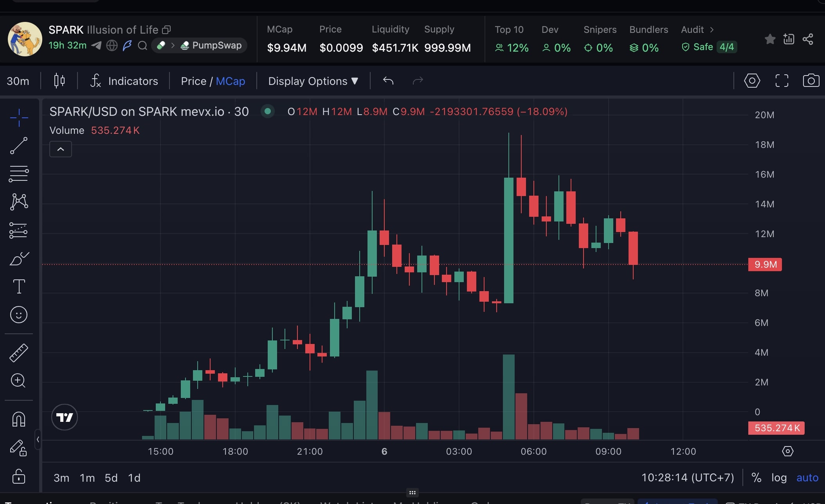The image size is (825, 504).
Task: Add SPARK to favorites with star
Action: 770,39
